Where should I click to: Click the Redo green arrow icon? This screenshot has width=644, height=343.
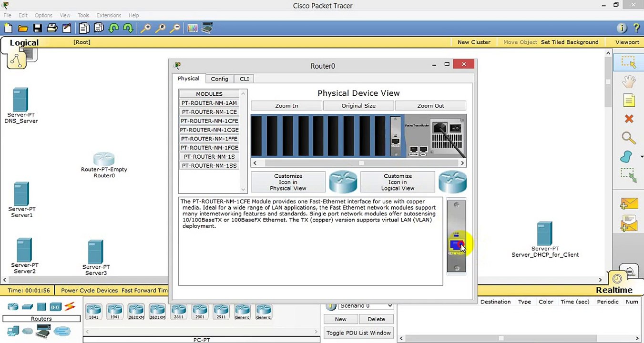click(x=128, y=29)
